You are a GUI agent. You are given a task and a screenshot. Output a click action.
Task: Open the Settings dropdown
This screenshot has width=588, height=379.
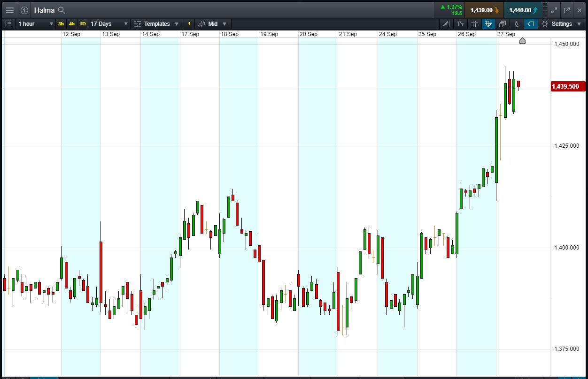(x=562, y=24)
